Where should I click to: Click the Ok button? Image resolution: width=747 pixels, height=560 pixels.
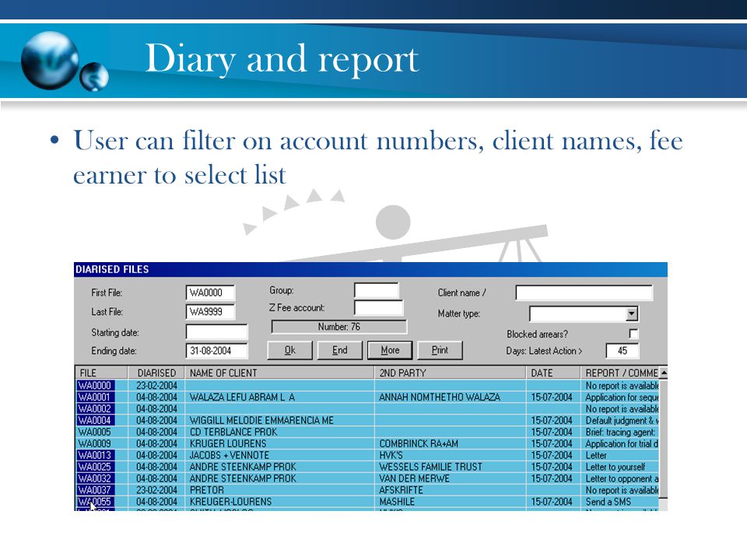289,350
